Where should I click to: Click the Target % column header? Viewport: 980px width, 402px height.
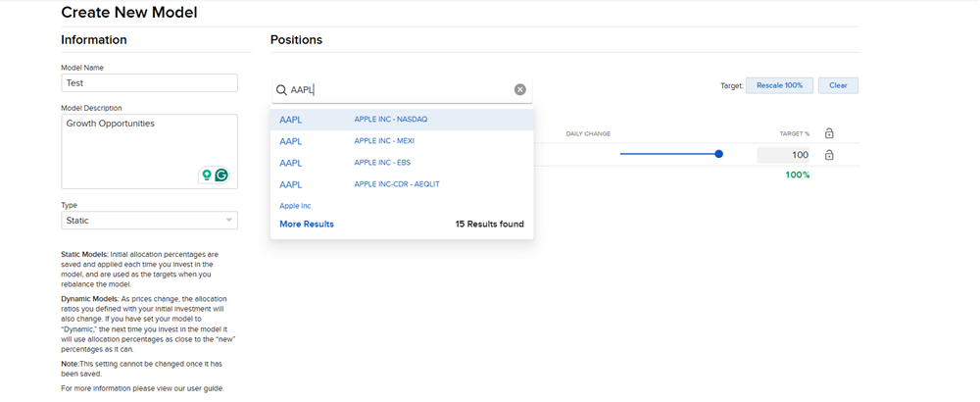(795, 133)
